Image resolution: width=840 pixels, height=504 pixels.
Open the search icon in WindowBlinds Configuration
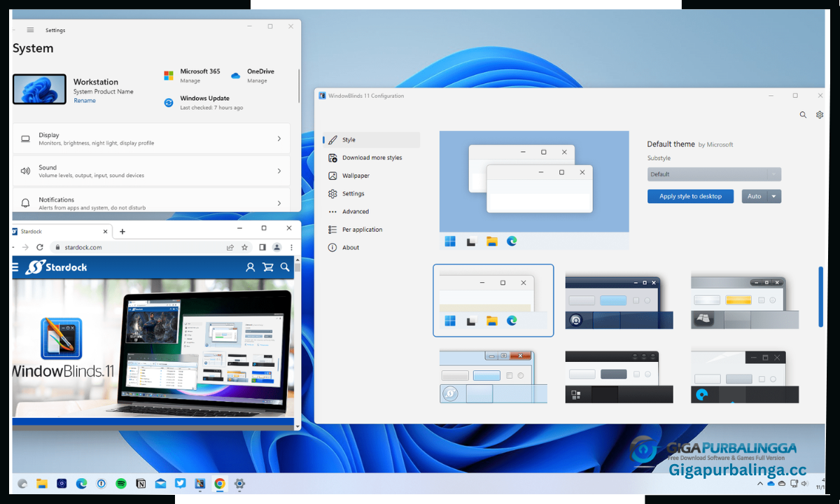click(803, 115)
